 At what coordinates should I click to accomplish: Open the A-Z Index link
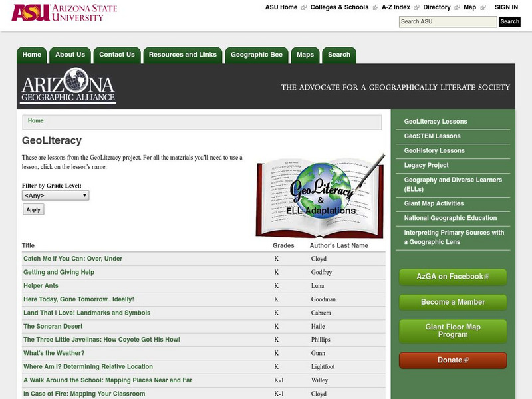click(396, 7)
